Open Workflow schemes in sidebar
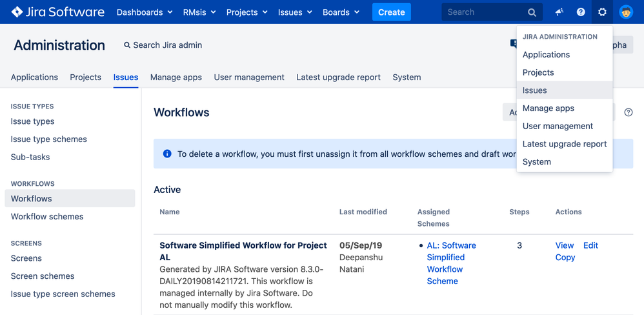The image size is (644, 315). click(x=47, y=216)
